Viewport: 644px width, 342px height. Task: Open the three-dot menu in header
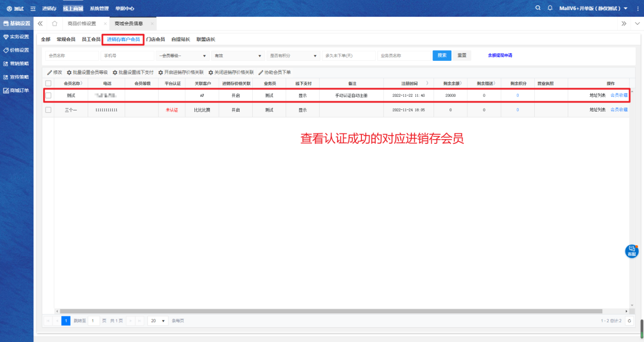[636, 8]
